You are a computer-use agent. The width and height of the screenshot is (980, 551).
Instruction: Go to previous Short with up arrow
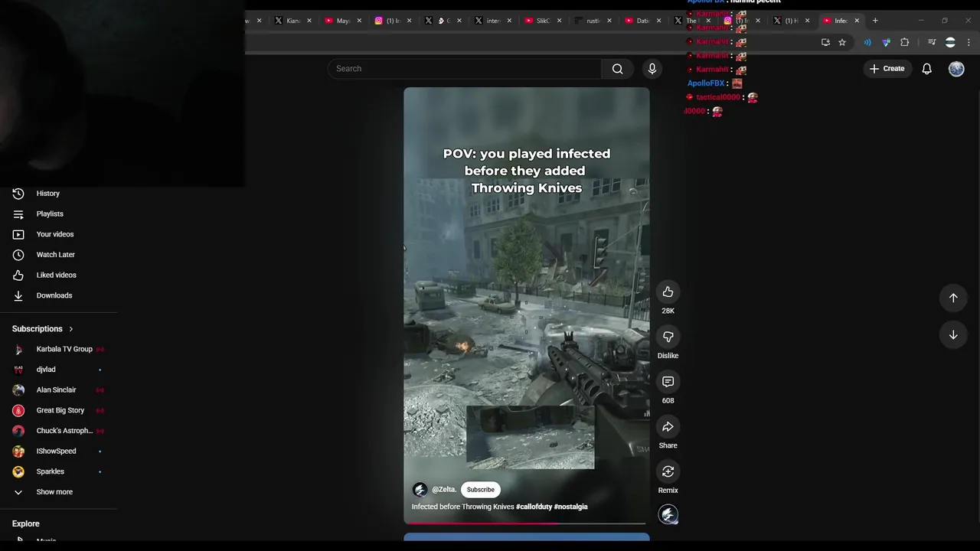click(953, 298)
